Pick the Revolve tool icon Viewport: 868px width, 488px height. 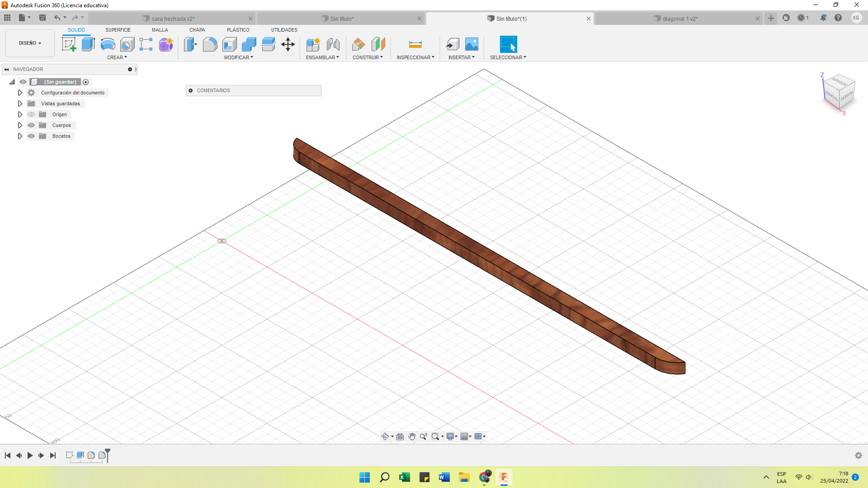[x=108, y=44]
